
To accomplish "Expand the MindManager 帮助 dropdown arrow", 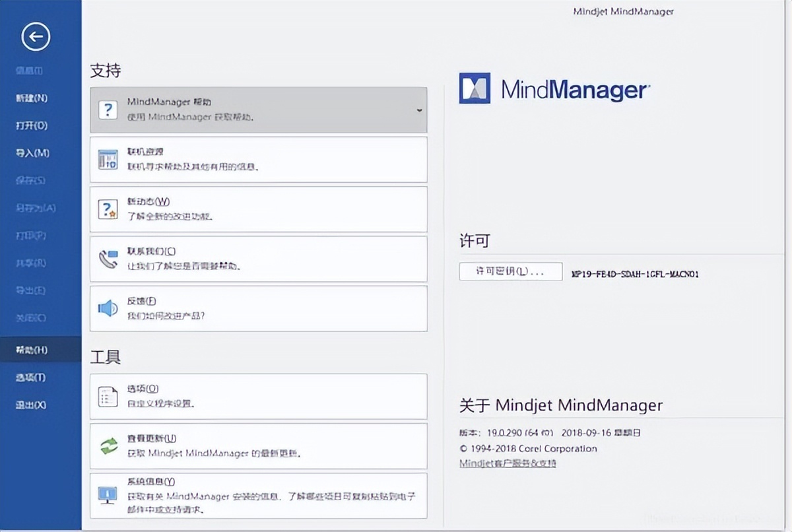I will point(419,110).
